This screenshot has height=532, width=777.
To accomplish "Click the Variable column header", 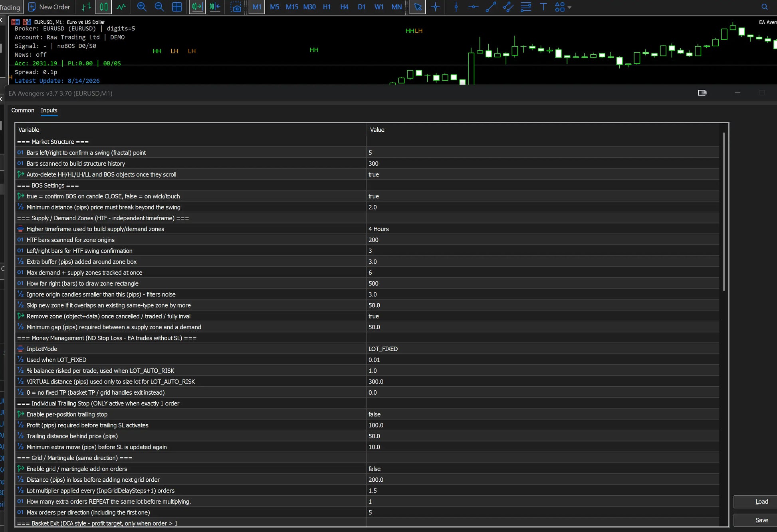I will tap(190, 130).
